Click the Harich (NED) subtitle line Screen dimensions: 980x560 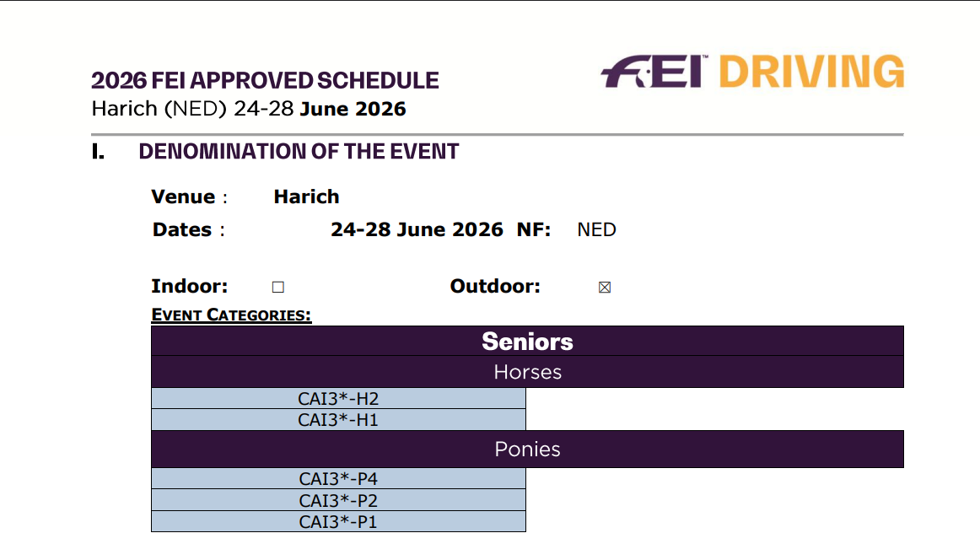(249, 109)
